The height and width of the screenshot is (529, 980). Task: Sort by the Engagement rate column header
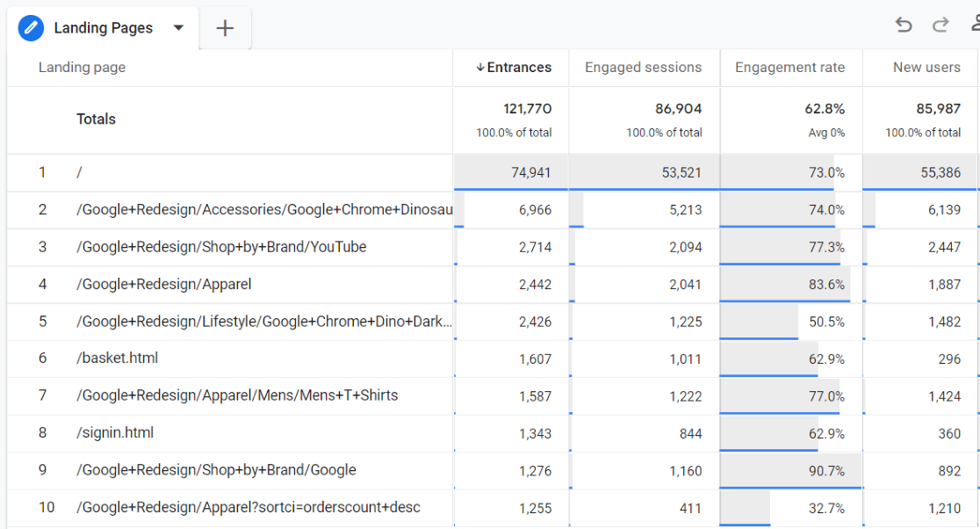(790, 67)
